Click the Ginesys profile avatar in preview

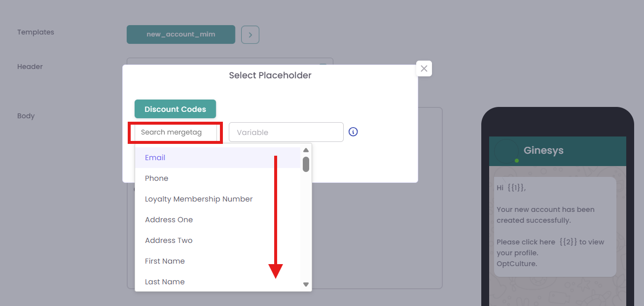pyautogui.click(x=506, y=151)
